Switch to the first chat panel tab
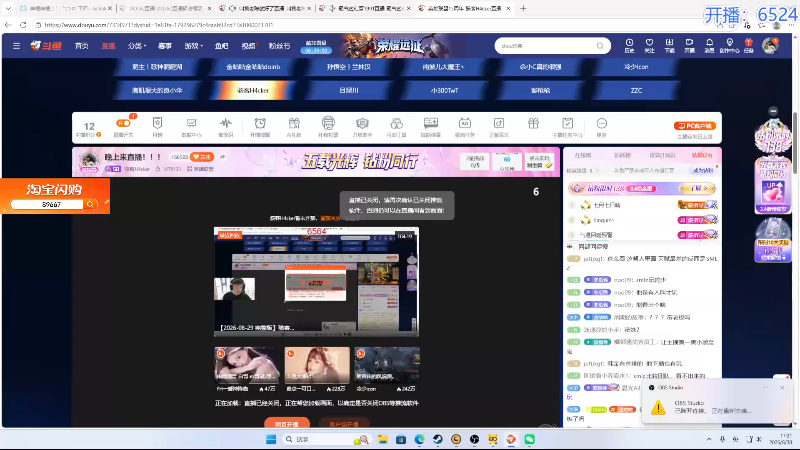The image size is (800, 450). pos(583,155)
